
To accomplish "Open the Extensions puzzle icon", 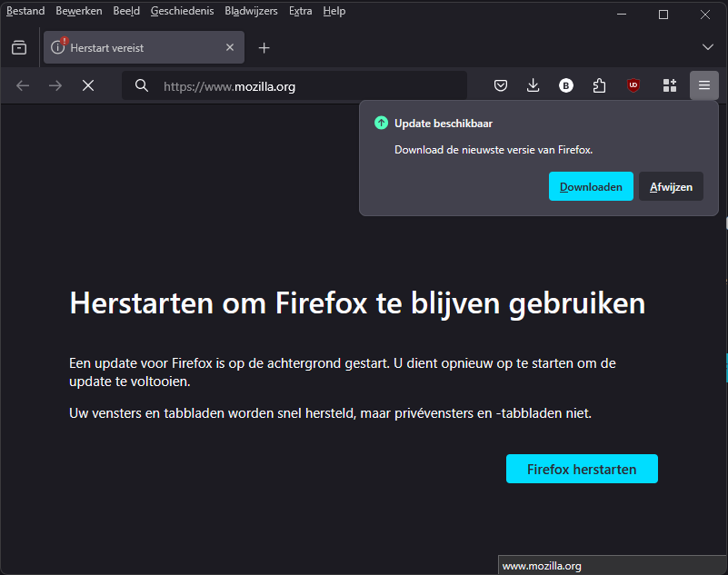I will click(599, 86).
